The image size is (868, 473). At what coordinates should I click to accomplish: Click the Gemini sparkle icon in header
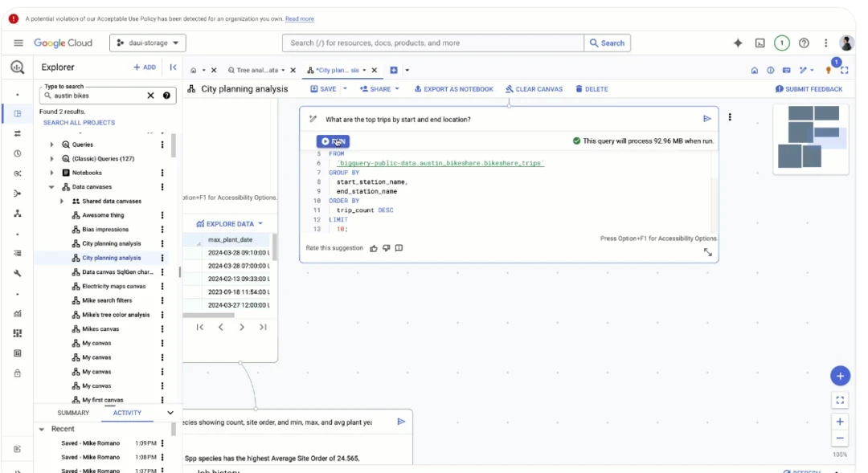[738, 43]
